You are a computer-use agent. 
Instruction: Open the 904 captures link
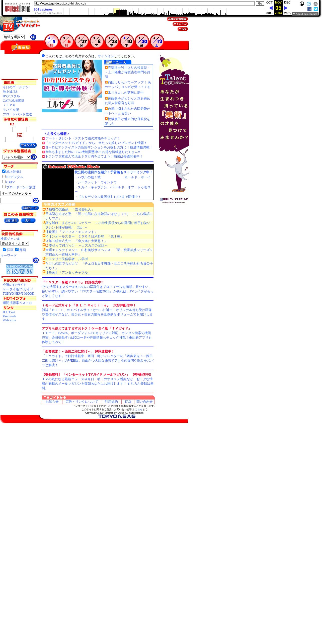click(x=43, y=10)
